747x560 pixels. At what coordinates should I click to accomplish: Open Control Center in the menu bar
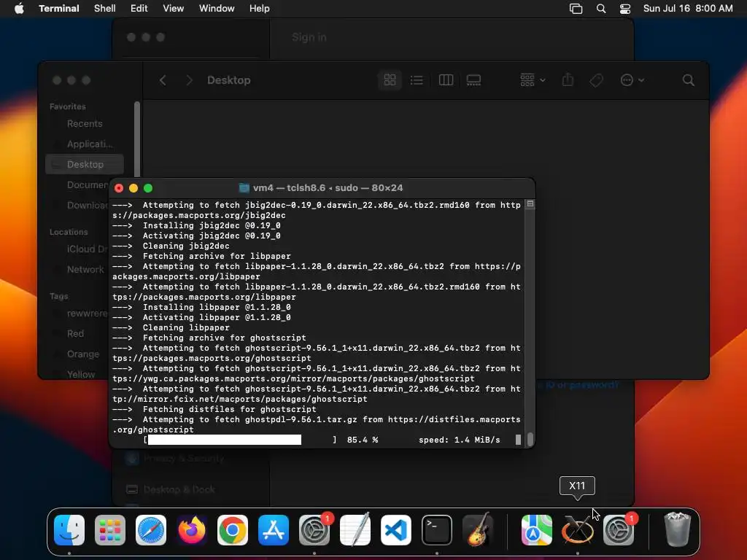[x=625, y=9]
